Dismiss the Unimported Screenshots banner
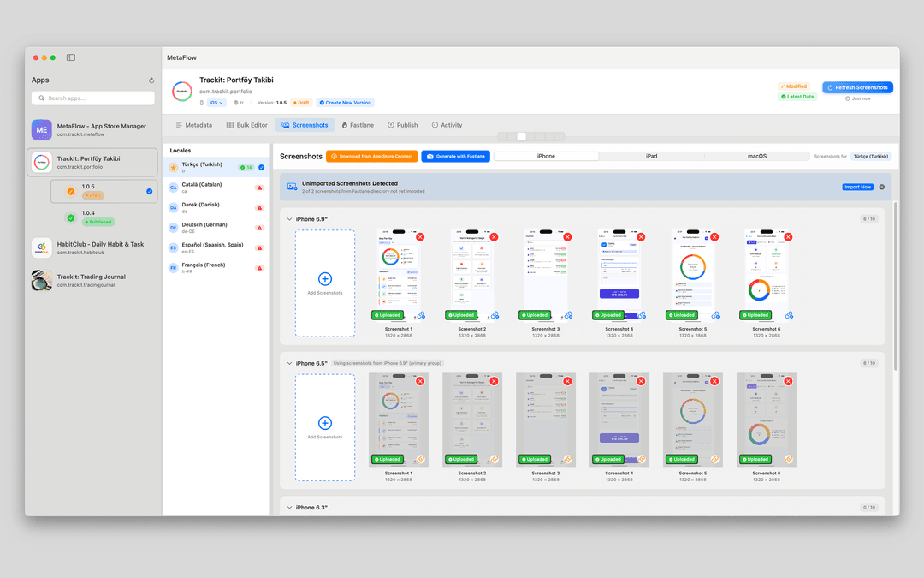Screen dimensions: 924x578 (x=882, y=187)
